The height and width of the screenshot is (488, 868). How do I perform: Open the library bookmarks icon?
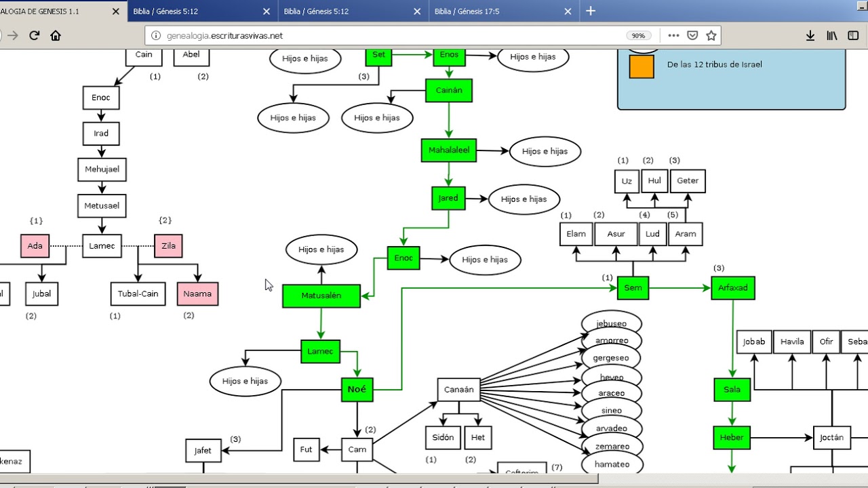tap(831, 36)
